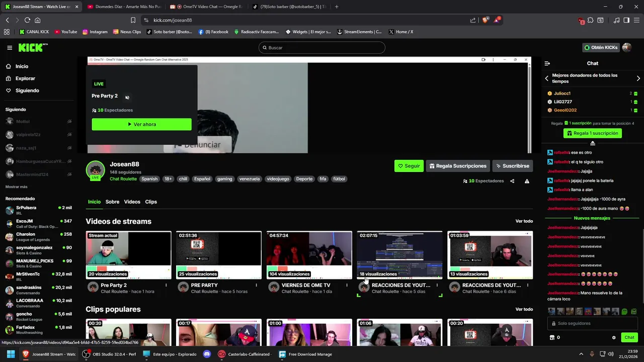The height and width of the screenshot is (362, 644).
Task: Click Regala 1 suscripción button
Action: [592, 133]
